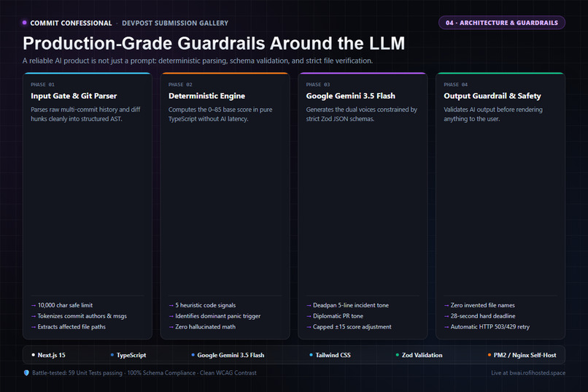Click the PHASE 04 label
The width and height of the screenshot is (588, 392).
pos(456,85)
